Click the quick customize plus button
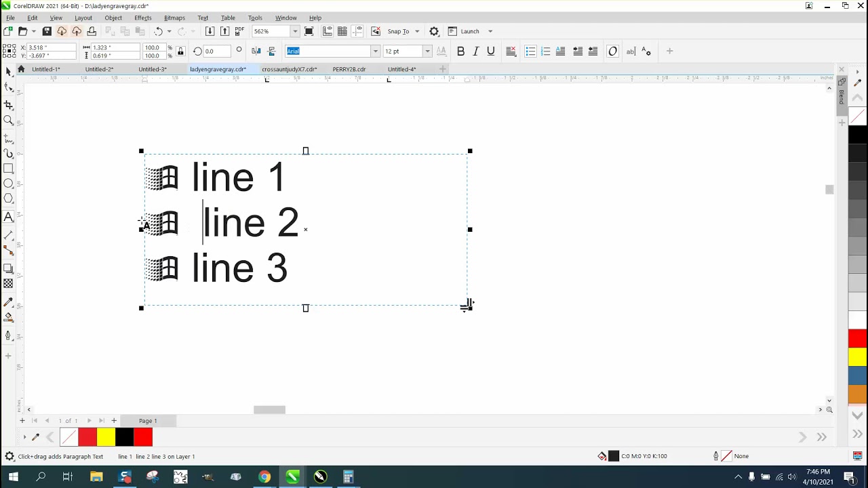 [x=669, y=52]
